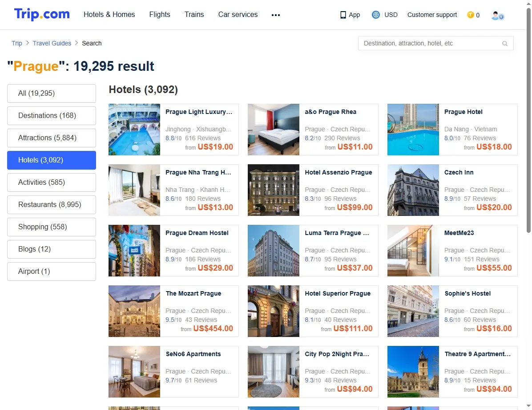
Task: Click the search magnifier icon
Action: pyautogui.click(x=505, y=44)
